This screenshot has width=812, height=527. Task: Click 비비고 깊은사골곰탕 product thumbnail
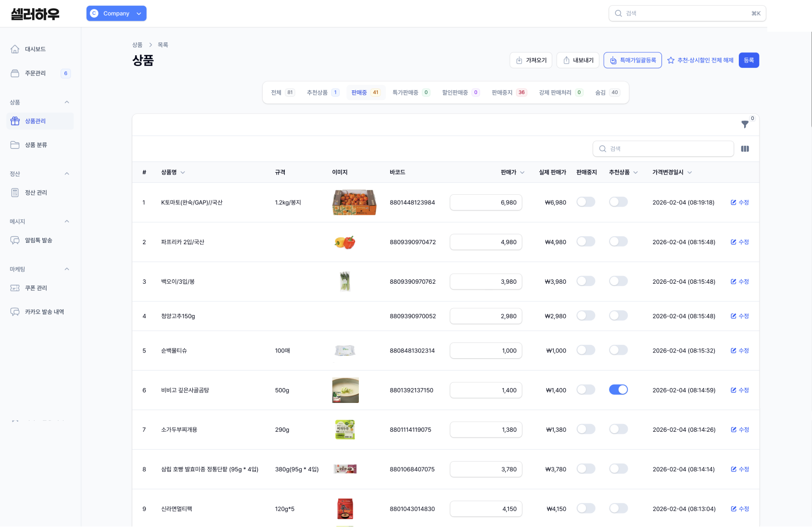pos(345,390)
